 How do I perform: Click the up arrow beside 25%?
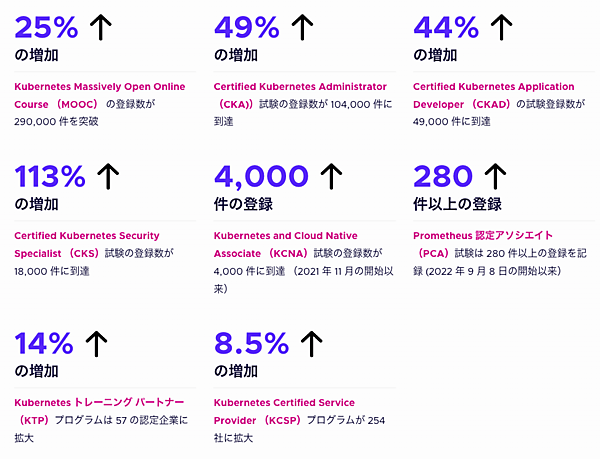[x=99, y=28]
